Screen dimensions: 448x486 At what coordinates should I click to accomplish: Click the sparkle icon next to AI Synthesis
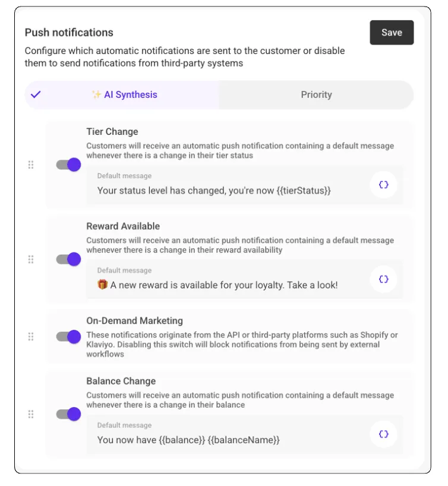(x=96, y=94)
